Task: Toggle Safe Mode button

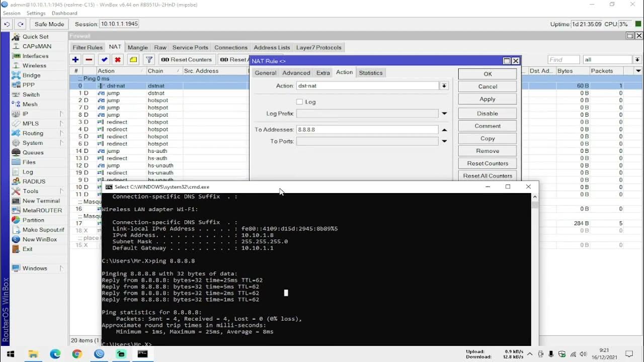Action: [49, 24]
